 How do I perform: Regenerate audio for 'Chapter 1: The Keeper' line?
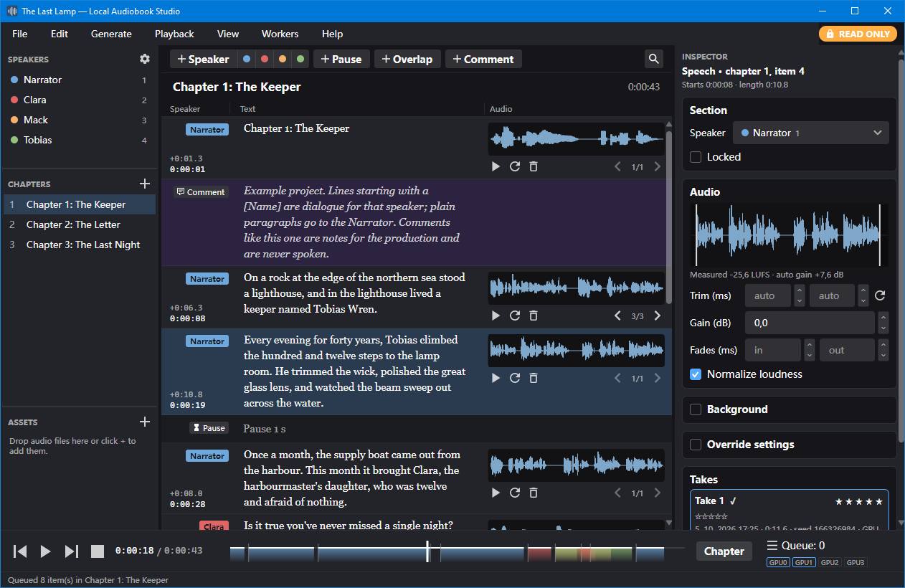(515, 166)
